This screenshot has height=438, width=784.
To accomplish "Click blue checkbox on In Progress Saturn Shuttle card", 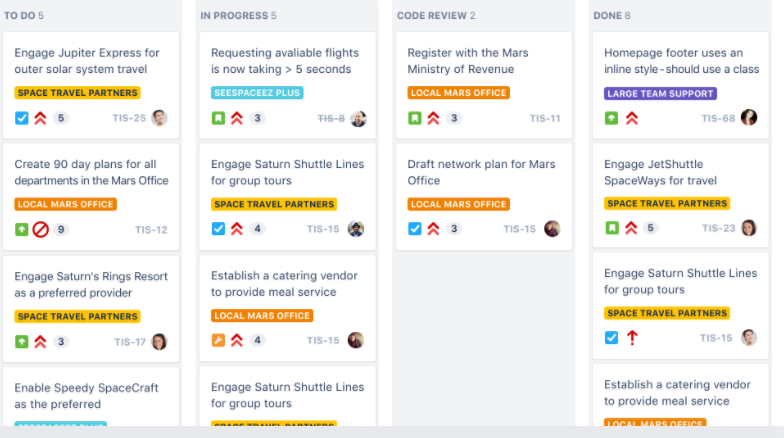I will pos(218,229).
